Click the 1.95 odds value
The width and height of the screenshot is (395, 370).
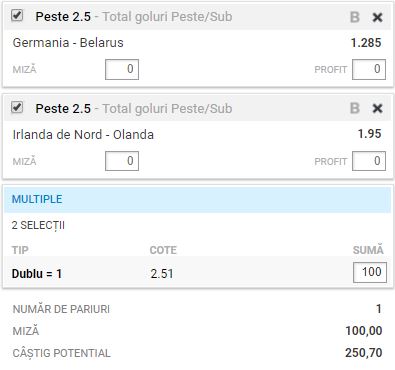(x=370, y=134)
